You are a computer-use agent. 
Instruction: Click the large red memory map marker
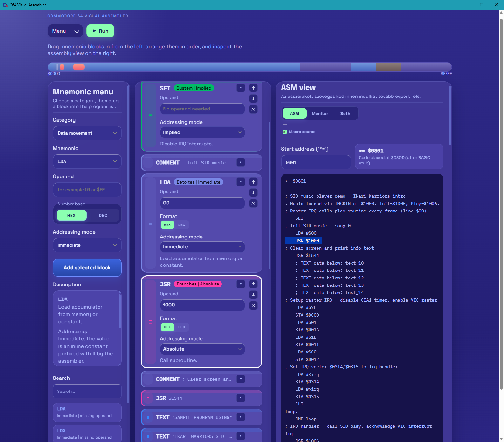click(x=79, y=67)
